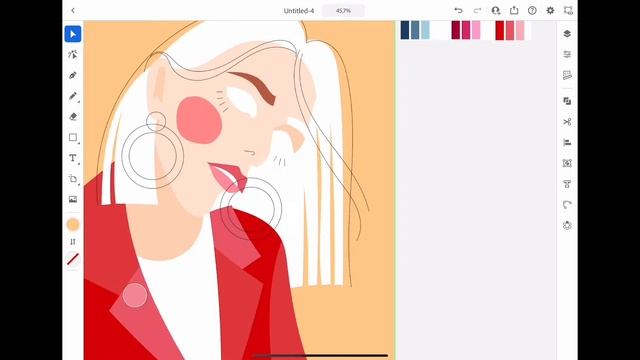Select the Pencil tool

[x=73, y=96]
